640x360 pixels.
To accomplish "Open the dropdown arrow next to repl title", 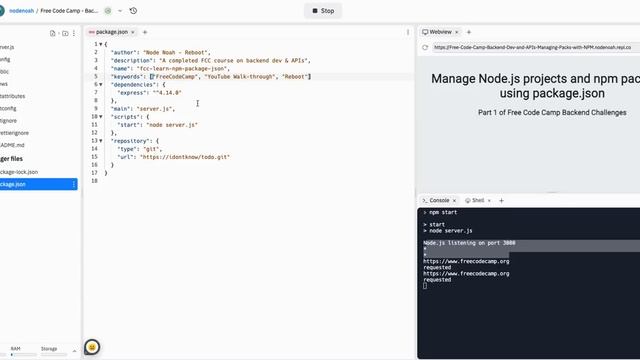I will coord(120,11).
